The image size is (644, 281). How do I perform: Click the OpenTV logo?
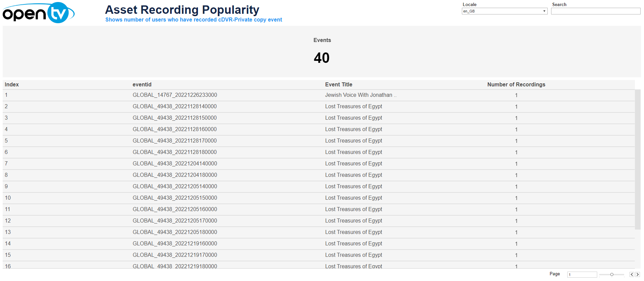pos(38,13)
